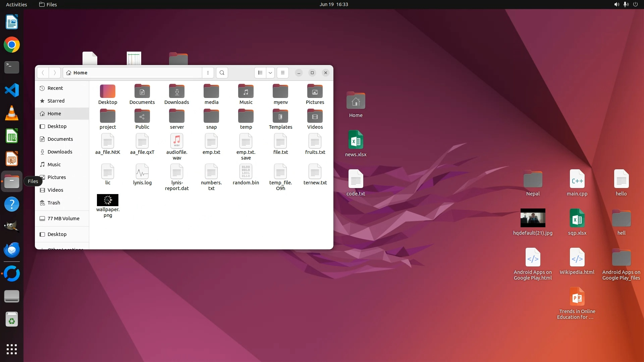Viewport: 644px width, 362px height.
Task: Select Starred in the sidebar
Action: pos(56,101)
